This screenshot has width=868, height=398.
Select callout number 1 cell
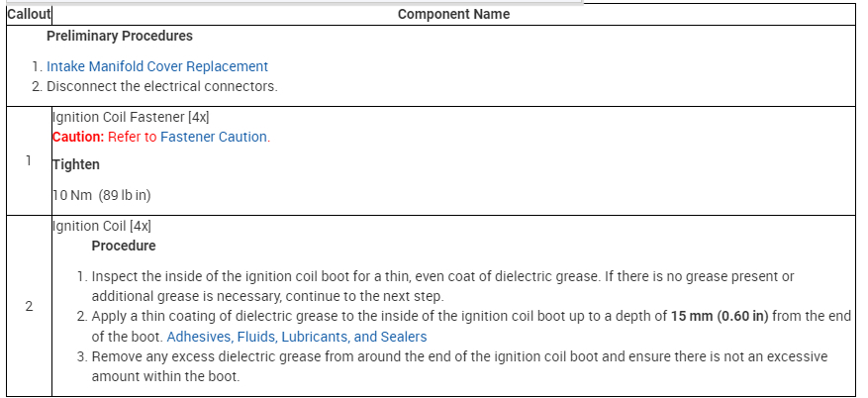[28, 160]
